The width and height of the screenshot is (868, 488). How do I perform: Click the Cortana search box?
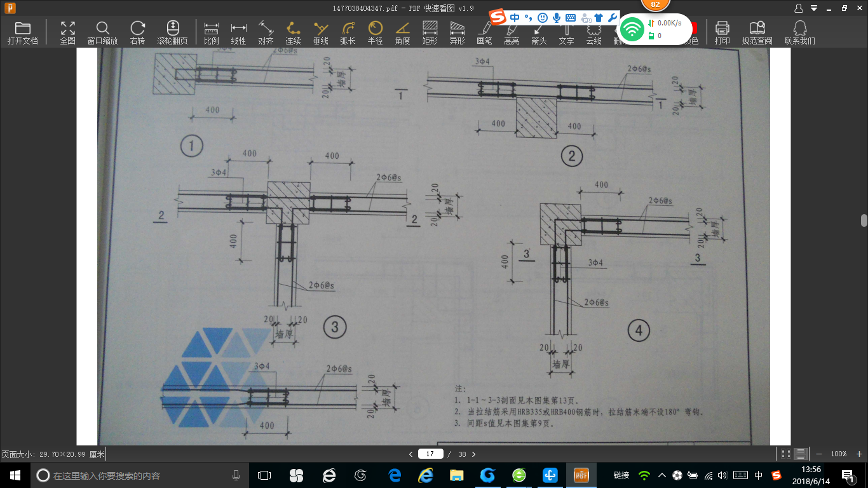pos(139,475)
